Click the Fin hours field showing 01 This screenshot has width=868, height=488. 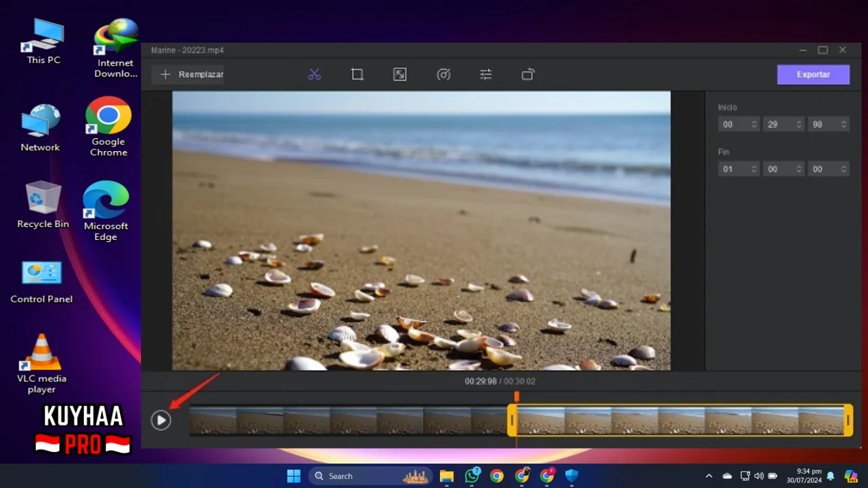coord(738,169)
